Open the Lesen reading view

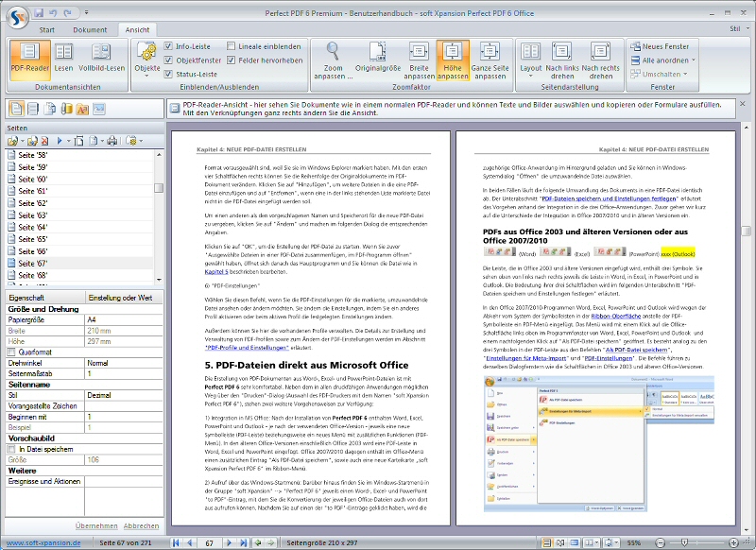click(63, 60)
